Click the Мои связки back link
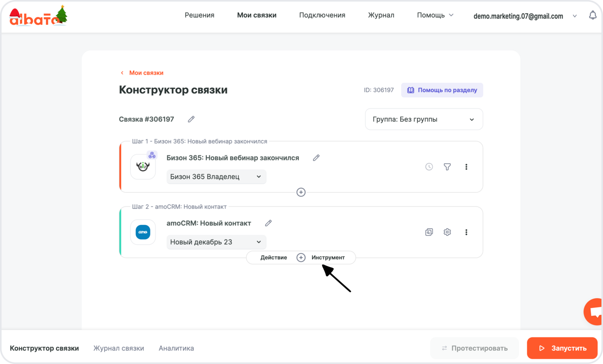This screenshot has height=364, width=603. [146, 73]
